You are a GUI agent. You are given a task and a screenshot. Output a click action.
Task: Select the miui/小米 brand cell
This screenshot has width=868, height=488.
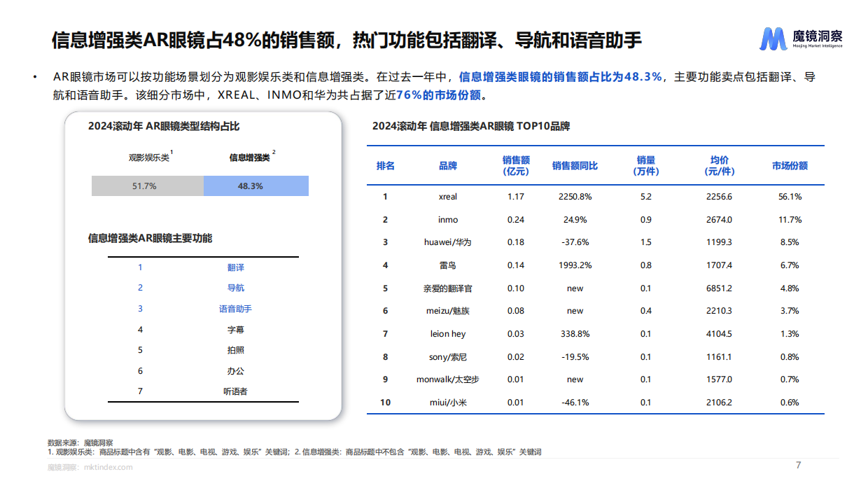[448, 403]
